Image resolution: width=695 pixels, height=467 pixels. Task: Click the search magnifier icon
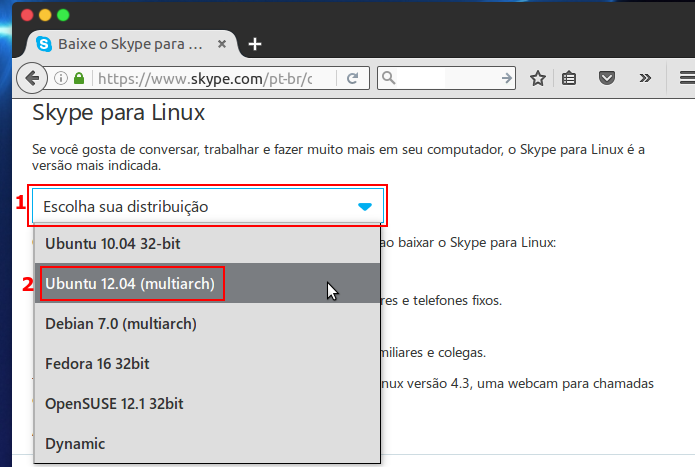[x=389, y=78]
